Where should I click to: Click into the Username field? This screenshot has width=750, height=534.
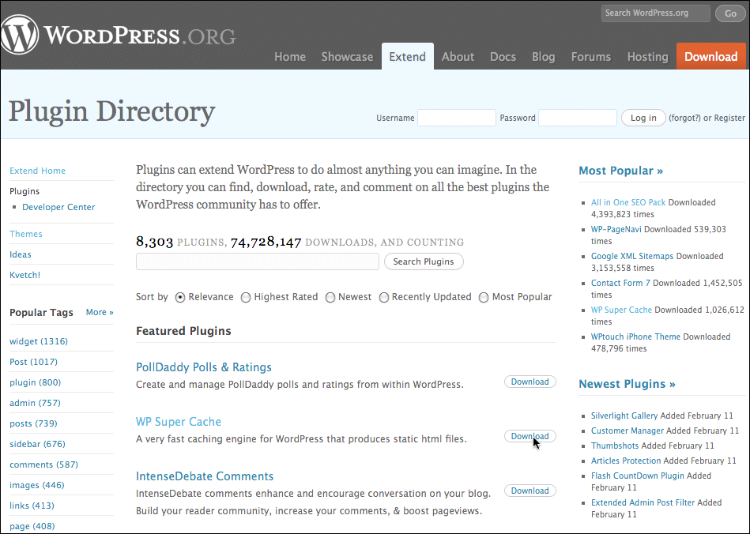[456, 118]
